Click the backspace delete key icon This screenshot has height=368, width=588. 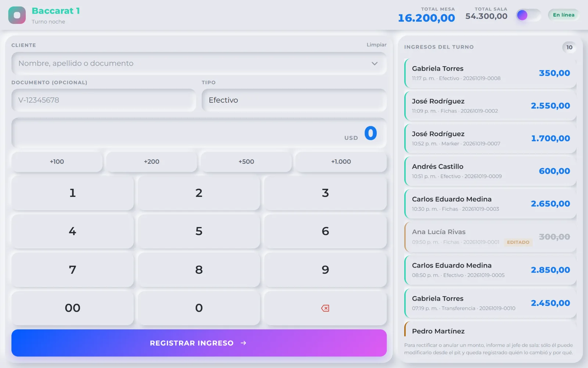point(325,308)
